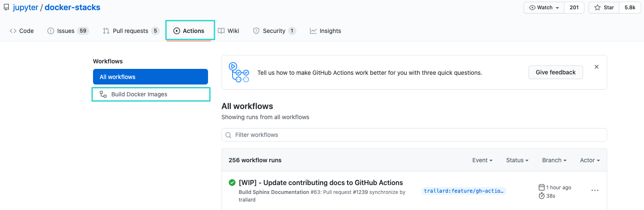Click the Build Sphinx Documentation workflow name

(x=274, y=192)
